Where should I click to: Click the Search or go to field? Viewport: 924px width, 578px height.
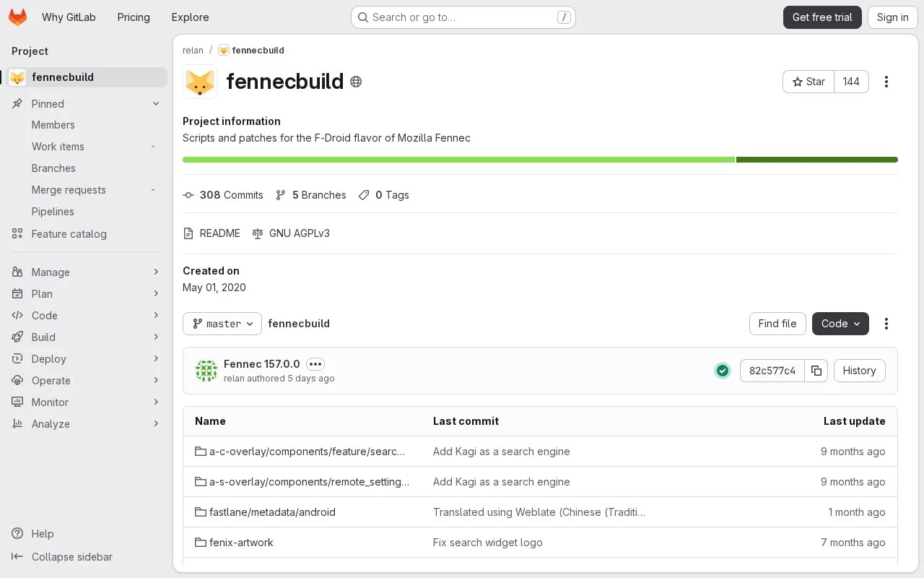tap(463, 17)
